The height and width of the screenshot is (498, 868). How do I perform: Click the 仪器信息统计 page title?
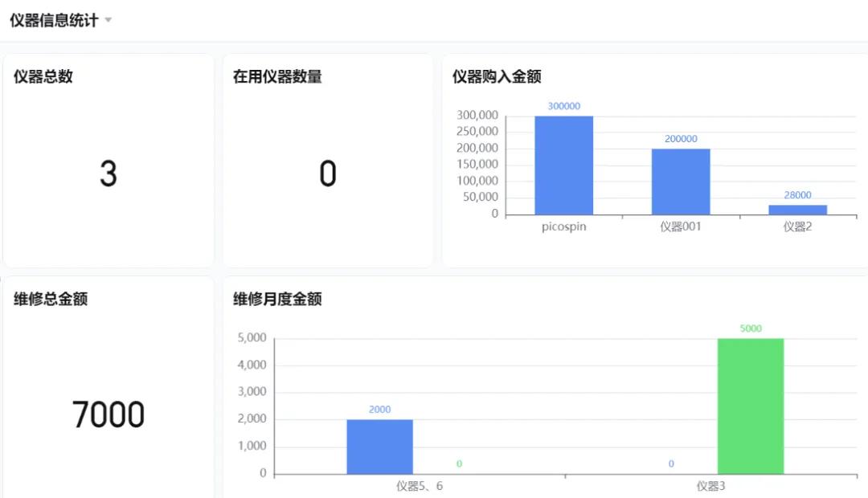click(55, 20)
